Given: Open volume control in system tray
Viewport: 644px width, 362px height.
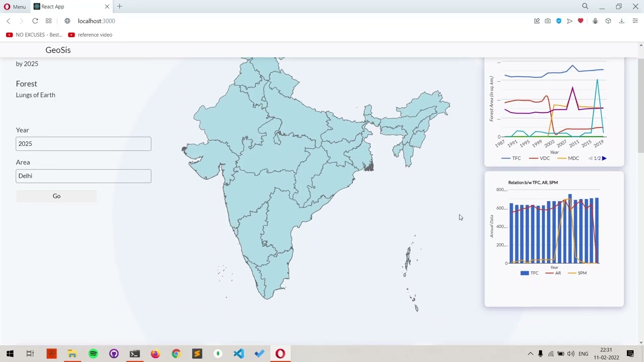Looking at the screenshot, I should click(x=571, y=354).
